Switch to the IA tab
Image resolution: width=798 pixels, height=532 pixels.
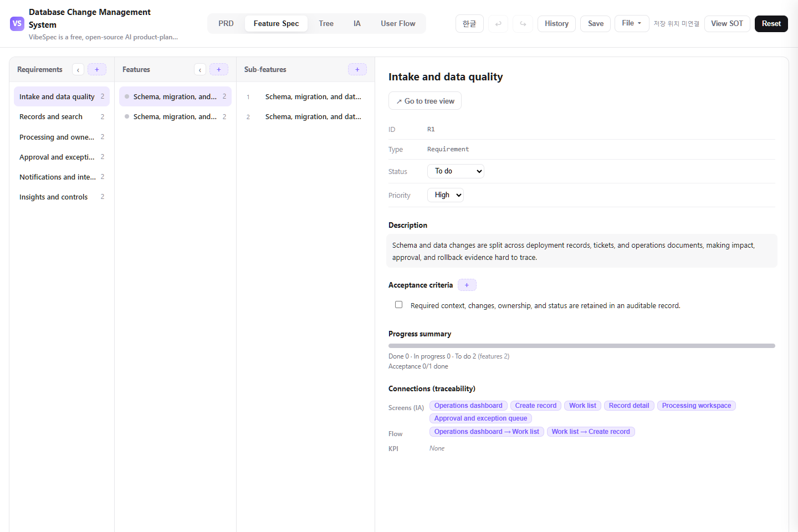click(x=357, y=24)
